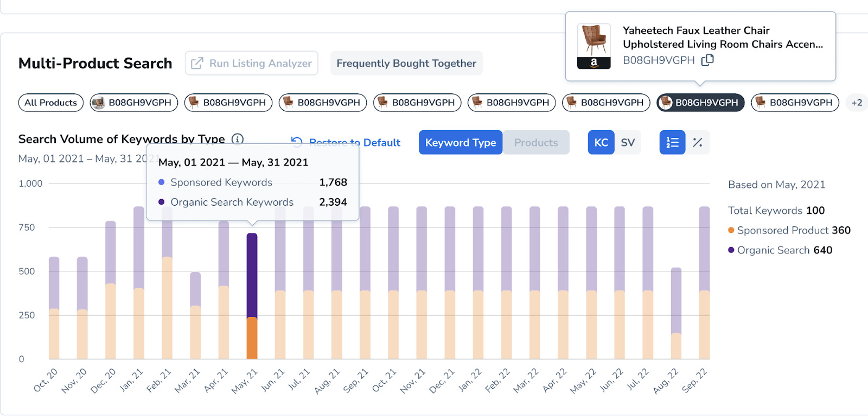Click the circular arrow restore icon
This screenshot has height=418, width=868.
297,142
